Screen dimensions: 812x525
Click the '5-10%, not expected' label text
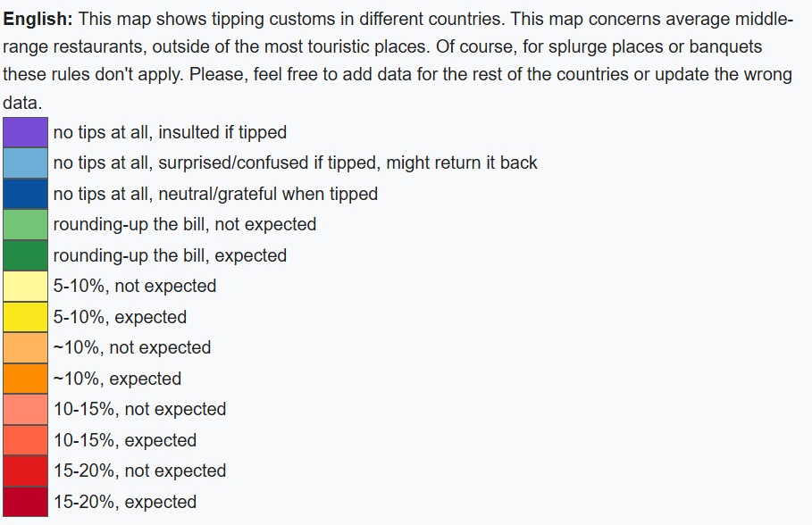point(135,286)
